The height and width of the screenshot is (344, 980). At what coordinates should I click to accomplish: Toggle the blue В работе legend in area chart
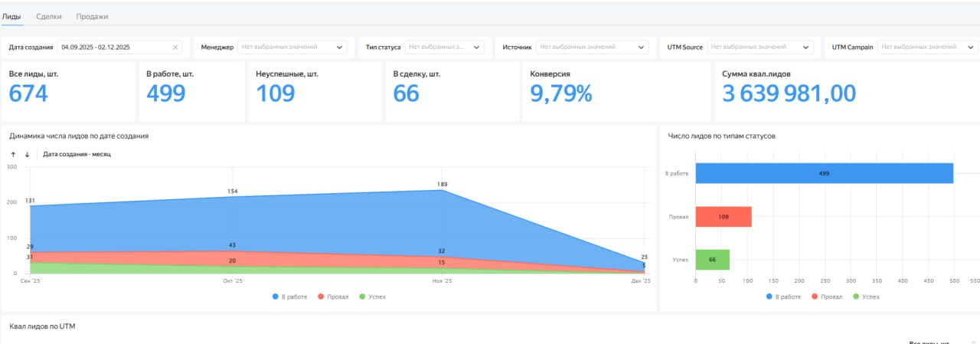(x=290, y=296)
